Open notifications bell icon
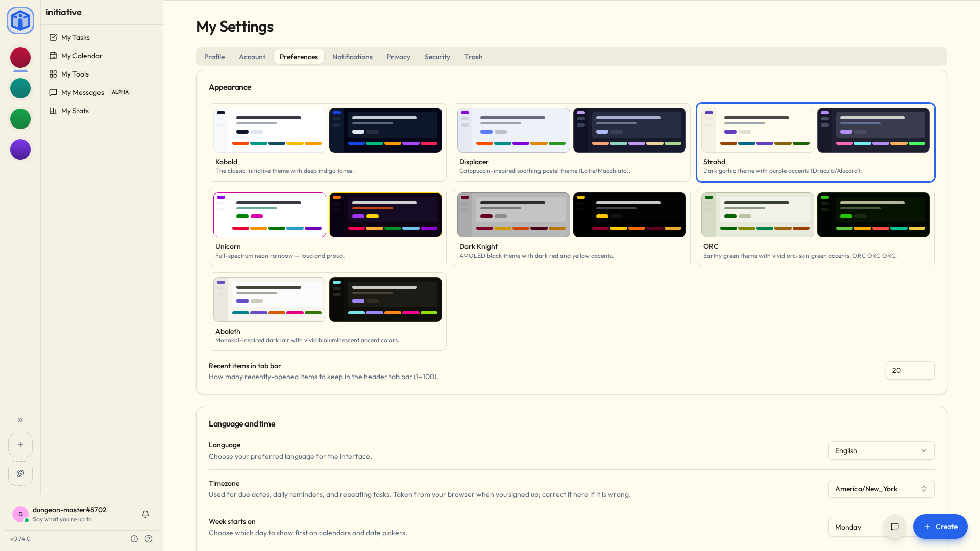 [145, 514]
